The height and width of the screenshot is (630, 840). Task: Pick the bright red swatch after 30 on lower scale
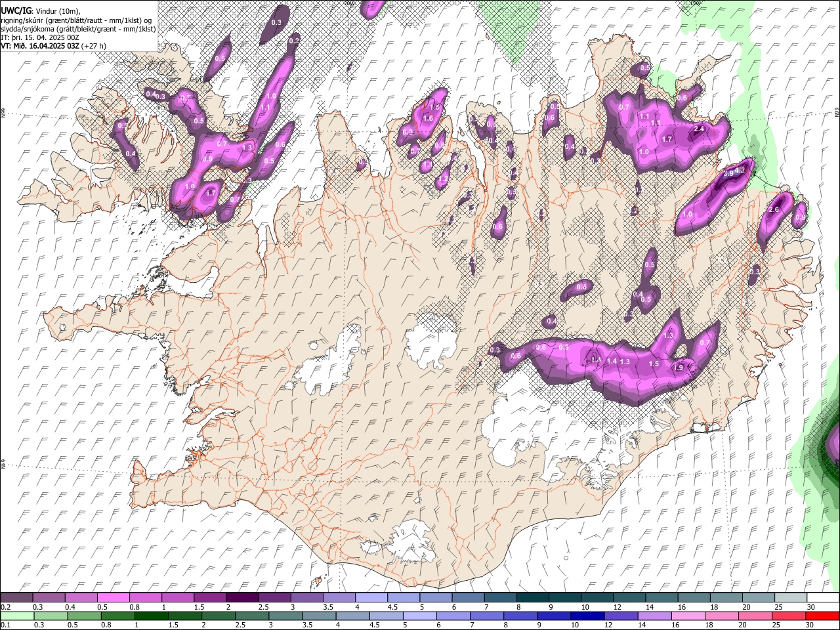coord(822,616)
